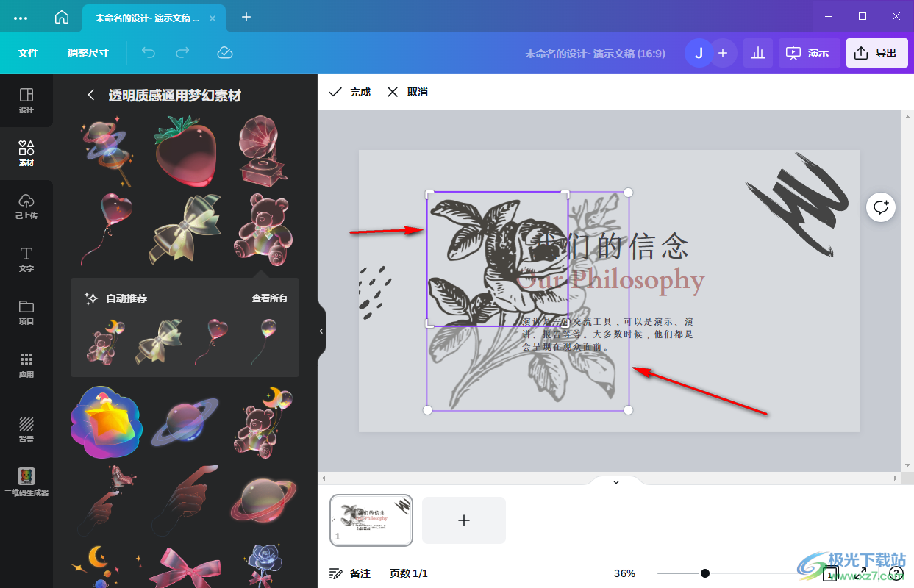Click the redo arrow
This screenshot has height=588, width=914.
click(x=182, y=53)
